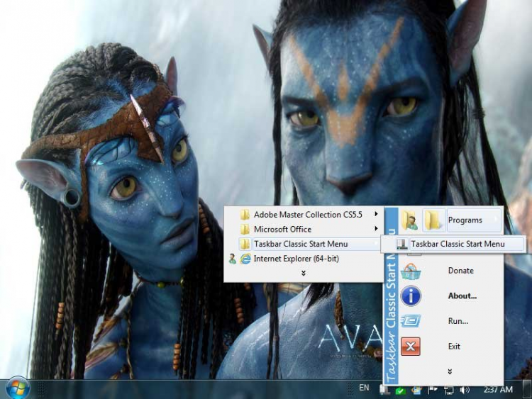The height and width of the screenshot is (399, 532).
Task: Open About via the blue info icon
Action: (x=411, y=296)
